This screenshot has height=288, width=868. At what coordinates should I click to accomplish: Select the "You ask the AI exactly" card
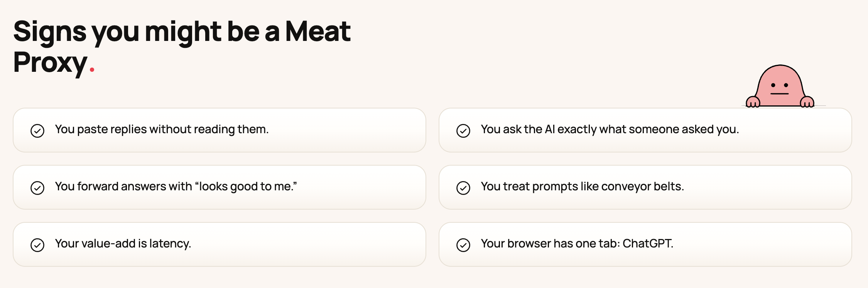point(645,130)
